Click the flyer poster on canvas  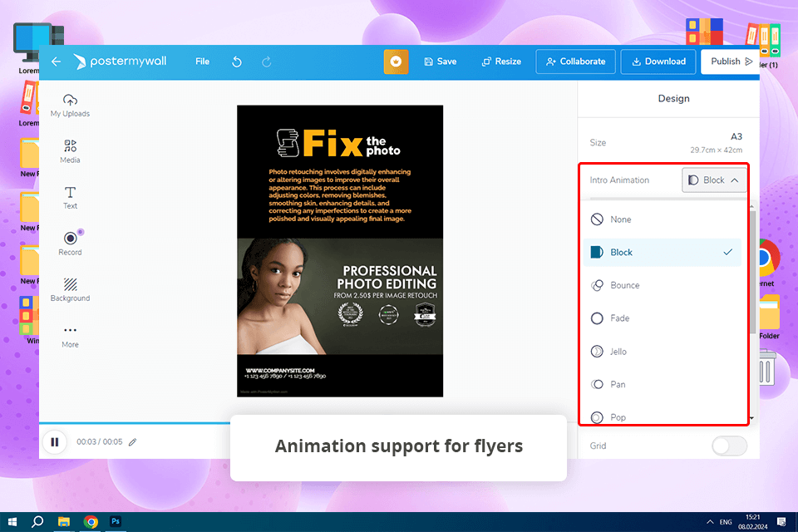coord(340,251)
